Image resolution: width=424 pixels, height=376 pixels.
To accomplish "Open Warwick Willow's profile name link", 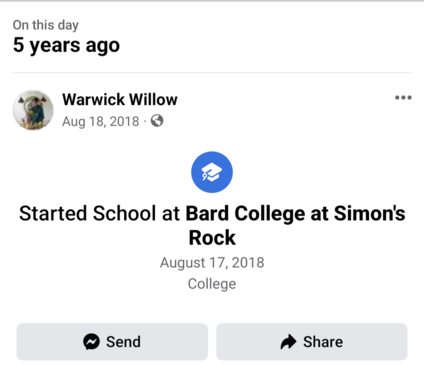I will click(120, 99).
